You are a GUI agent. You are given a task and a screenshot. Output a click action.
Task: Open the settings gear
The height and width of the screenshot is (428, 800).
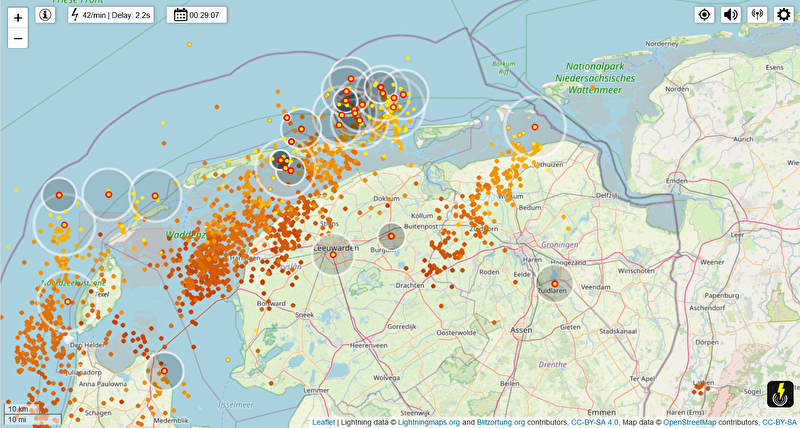pyautogui.click(x=784, y=15)
